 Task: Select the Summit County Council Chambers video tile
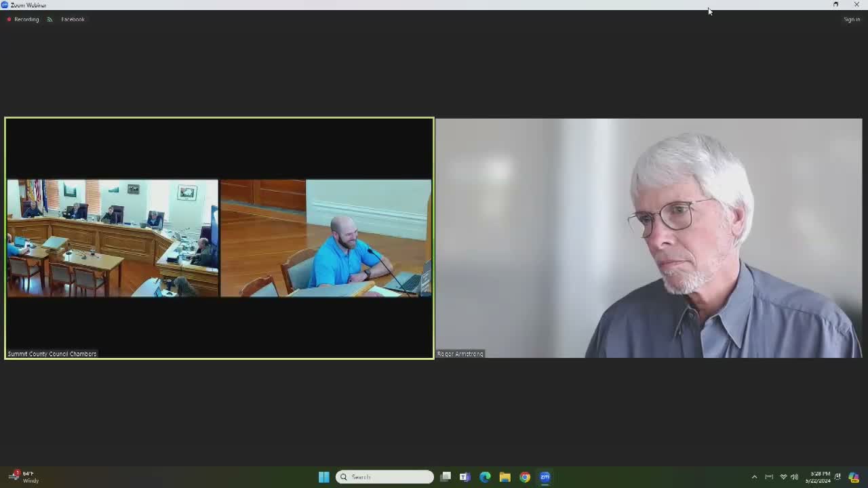tap(219, 238)
